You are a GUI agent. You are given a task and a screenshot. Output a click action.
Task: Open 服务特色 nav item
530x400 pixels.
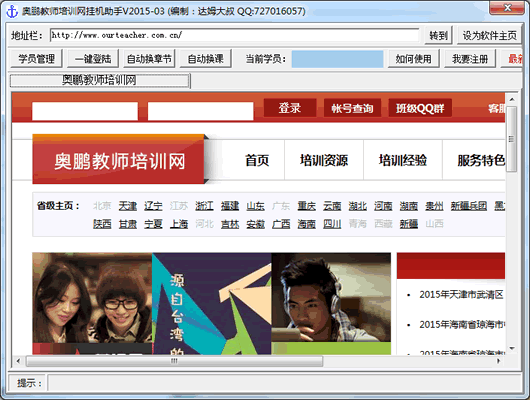pos(481,160)
